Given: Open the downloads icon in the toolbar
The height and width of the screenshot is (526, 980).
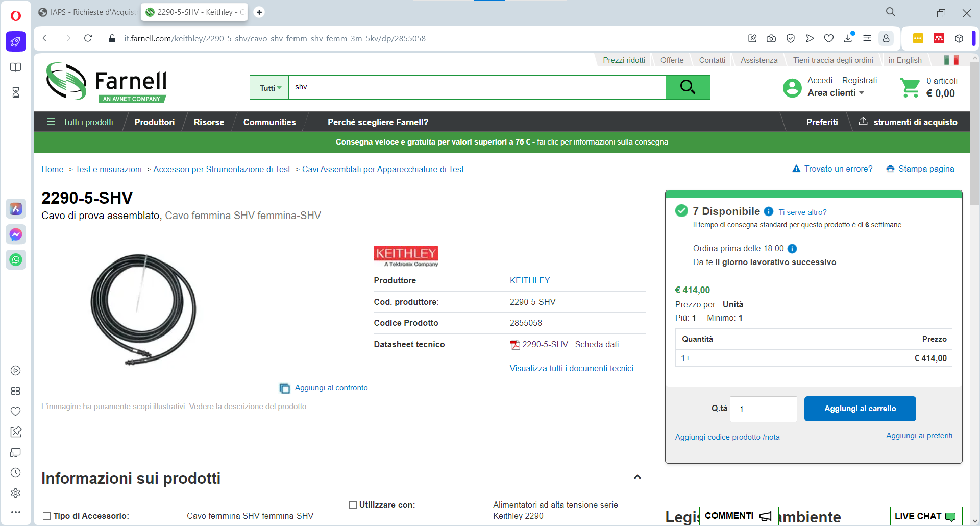Looking at the screenshot, I should point(848,38).
